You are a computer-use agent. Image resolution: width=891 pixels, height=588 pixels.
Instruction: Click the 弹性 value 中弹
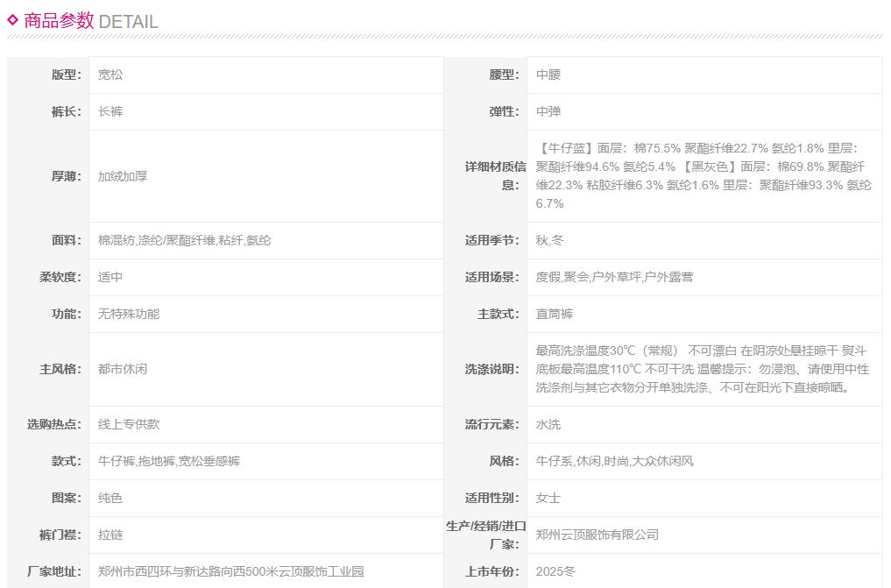548,112
